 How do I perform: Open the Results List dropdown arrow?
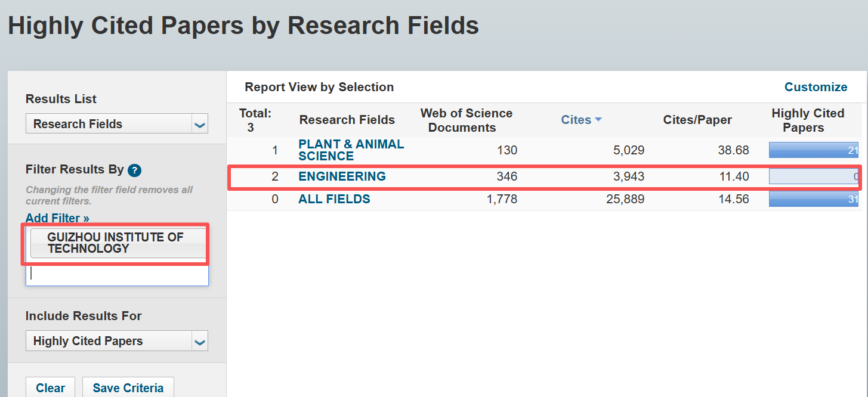(x=200, y=124)
